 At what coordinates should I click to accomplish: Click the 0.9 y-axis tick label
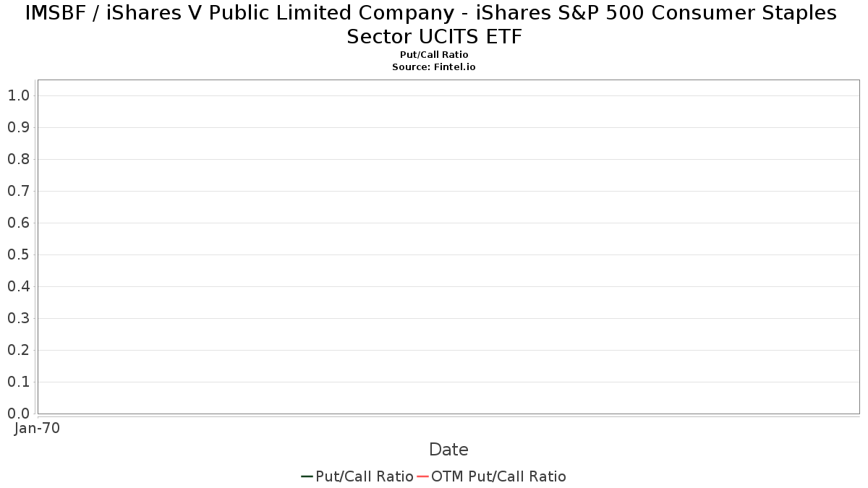pyautogui.click(x=18, y=127)
